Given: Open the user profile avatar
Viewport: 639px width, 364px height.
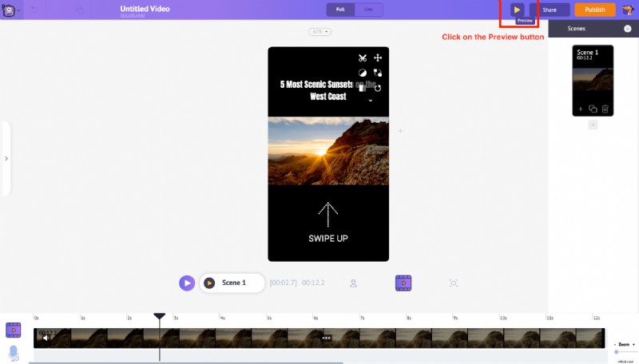Looking at the screenshot, I should coord(628,10).
